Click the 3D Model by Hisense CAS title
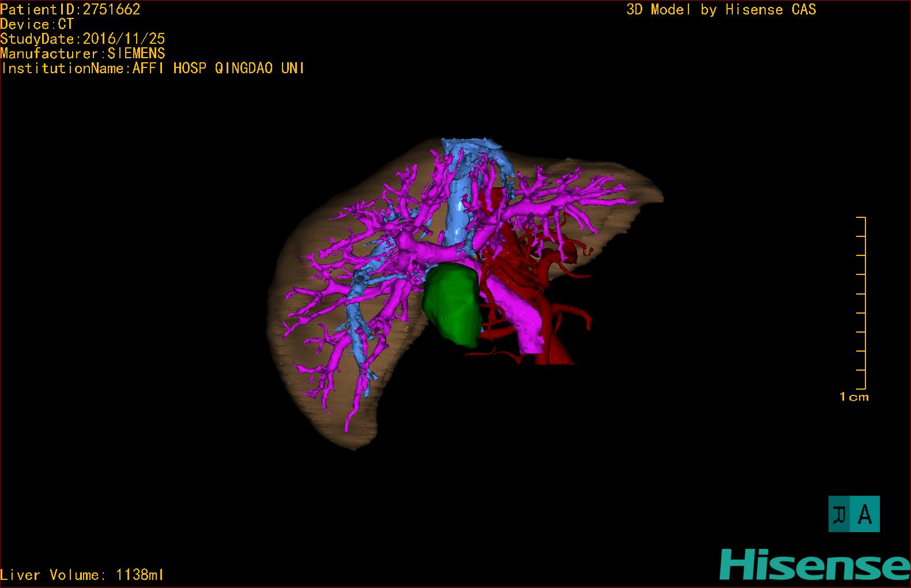 [721, 9]
